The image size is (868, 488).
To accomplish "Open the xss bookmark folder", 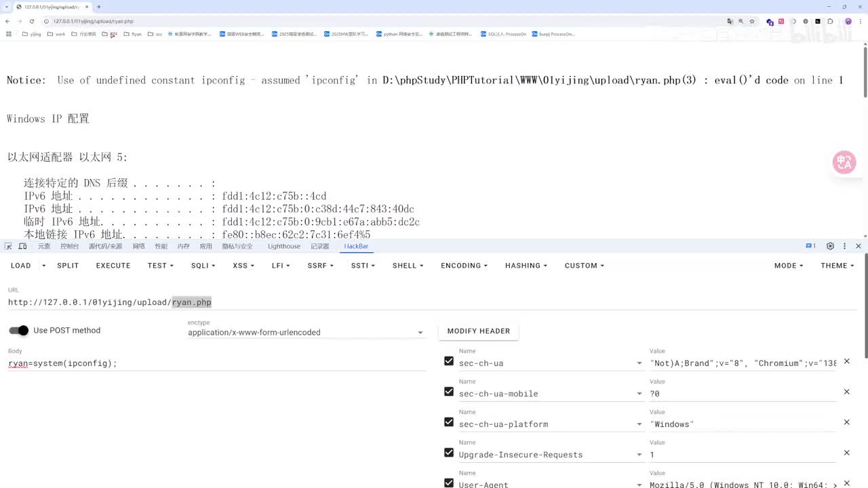I will [x=155, y=34].
